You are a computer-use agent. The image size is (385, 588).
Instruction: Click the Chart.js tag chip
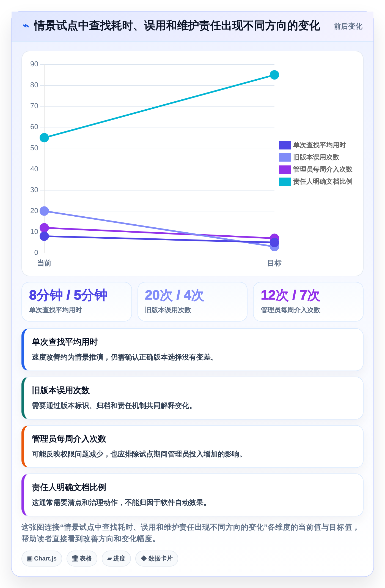[x=42, y=559]
